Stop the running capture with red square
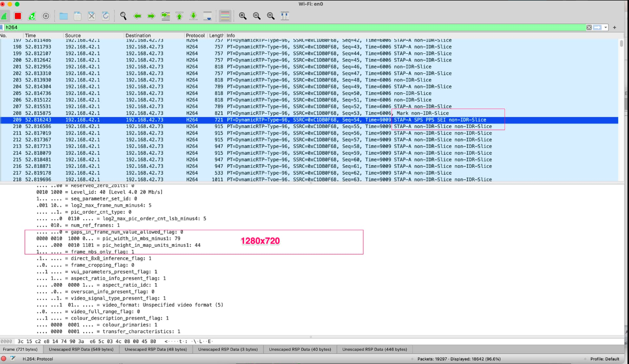 (18, 16)
